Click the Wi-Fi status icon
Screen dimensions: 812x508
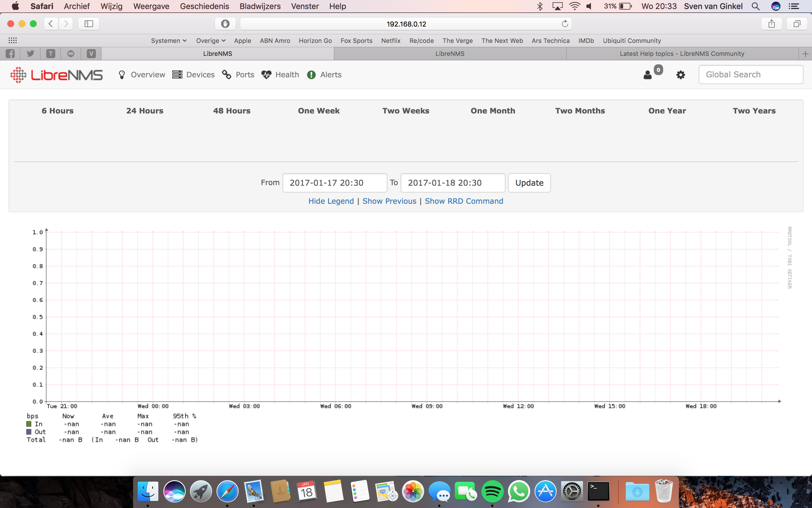pos(574,6)
